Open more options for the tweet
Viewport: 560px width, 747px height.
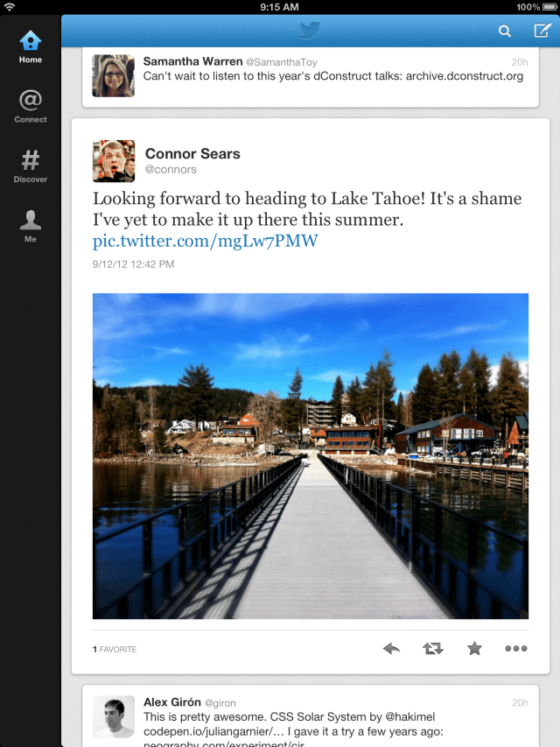[515, 648]
